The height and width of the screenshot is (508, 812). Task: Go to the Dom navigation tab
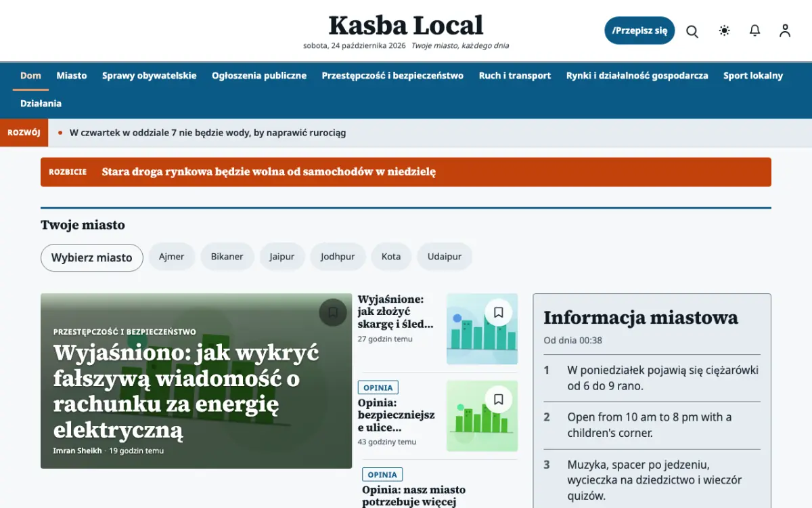point(30,76)
